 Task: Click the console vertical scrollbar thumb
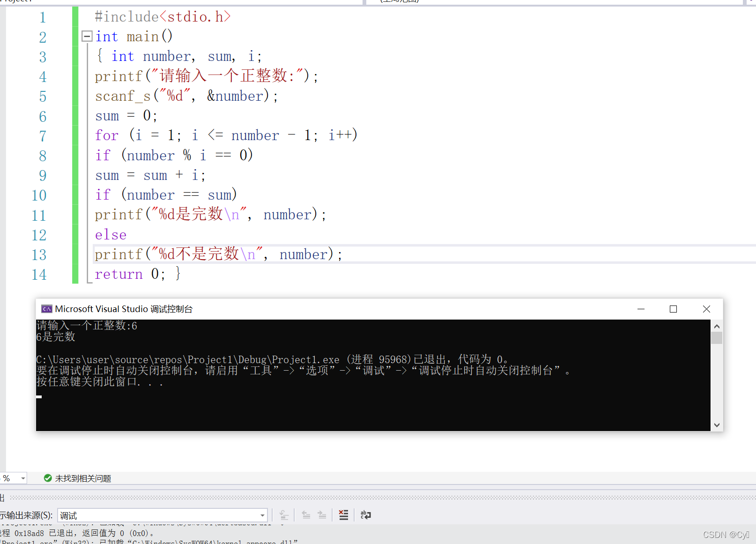717,338
